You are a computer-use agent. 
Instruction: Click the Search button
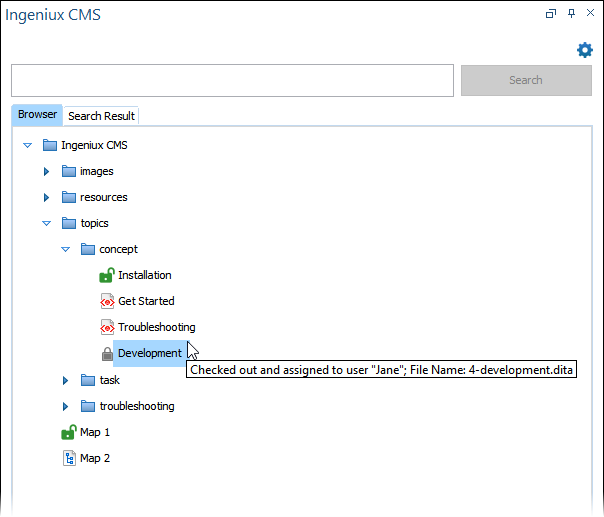point(526,80)
